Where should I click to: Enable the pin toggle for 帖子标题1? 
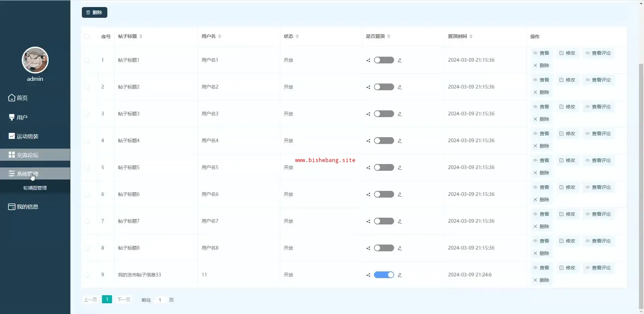pos(384,60)
